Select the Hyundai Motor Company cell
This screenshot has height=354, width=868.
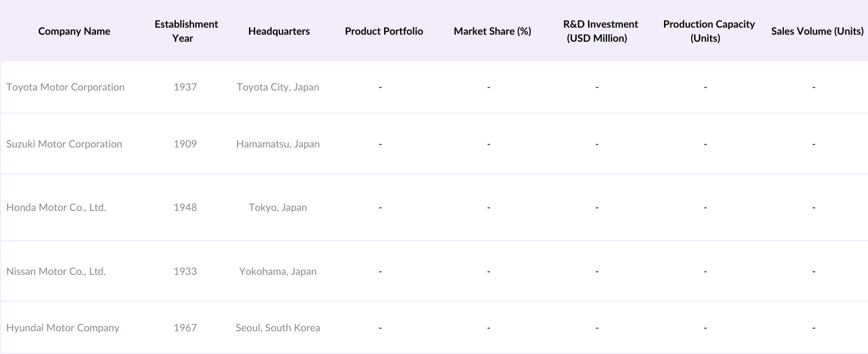pyautogui.click(x=63, y=327)
